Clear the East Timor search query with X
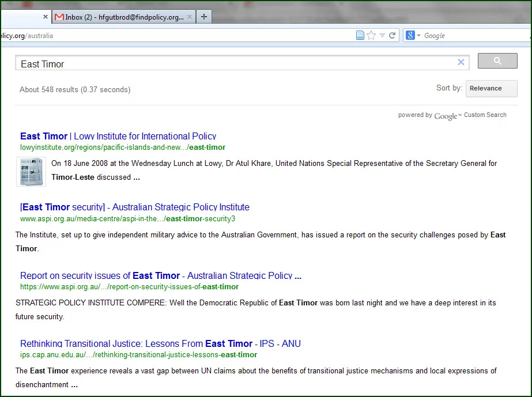Image resolution: width=532 pixels, height=397 pixels. (x=461, y=62)
